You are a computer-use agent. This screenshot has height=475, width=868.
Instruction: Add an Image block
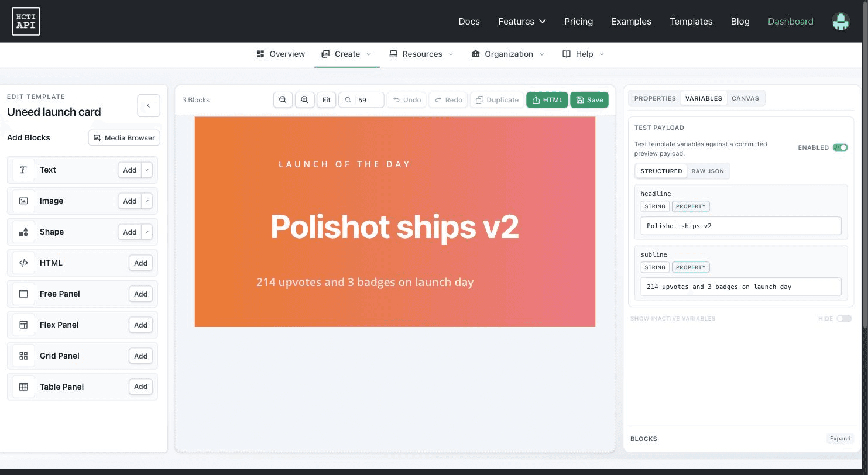coord(130,201)
